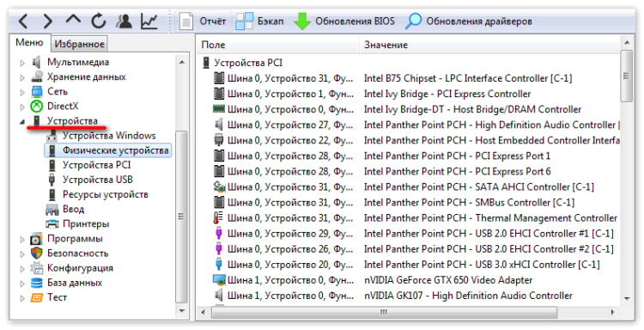Switch to the Избранное tab

click(x=79, y=44)
